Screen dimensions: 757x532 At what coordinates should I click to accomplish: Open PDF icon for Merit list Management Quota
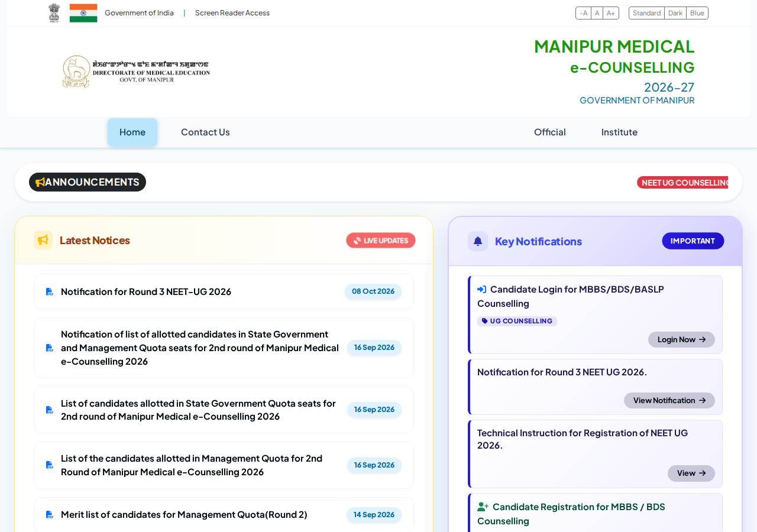50,515
